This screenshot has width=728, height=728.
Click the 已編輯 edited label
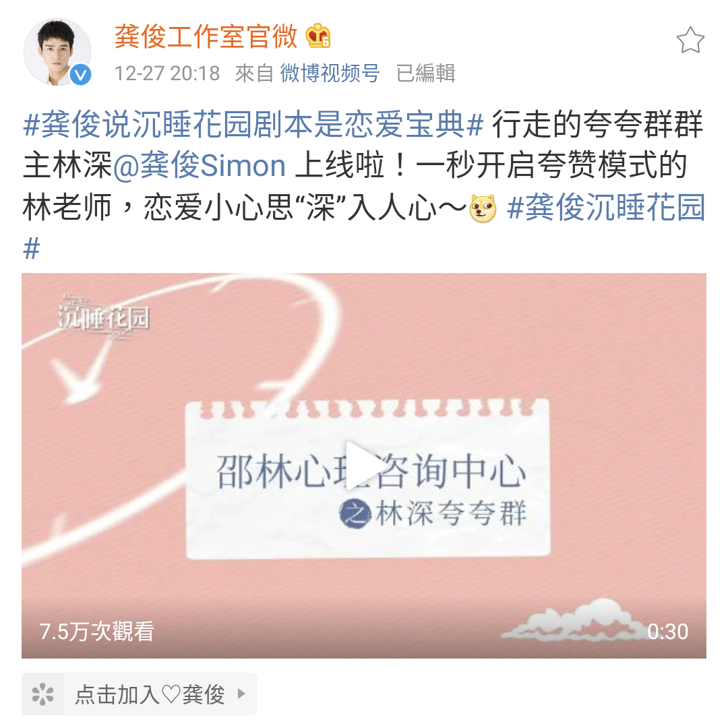[x=426, y=73]
